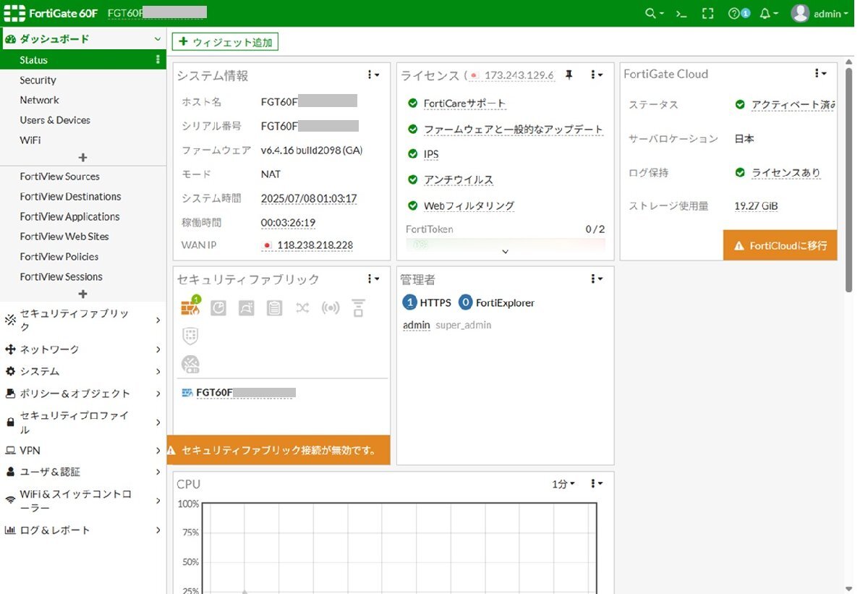Click the FortiAP wireless icon in Security Fabric
The height and width of the screenshot is (594, 868).
[331, 308]
